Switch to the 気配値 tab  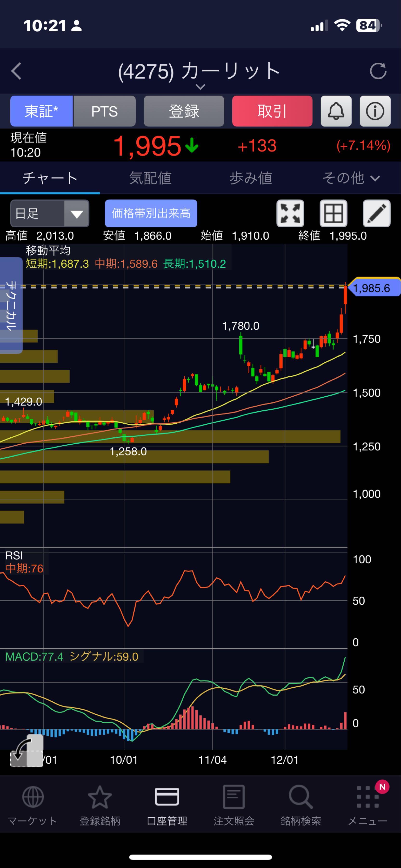click(150, 178)
